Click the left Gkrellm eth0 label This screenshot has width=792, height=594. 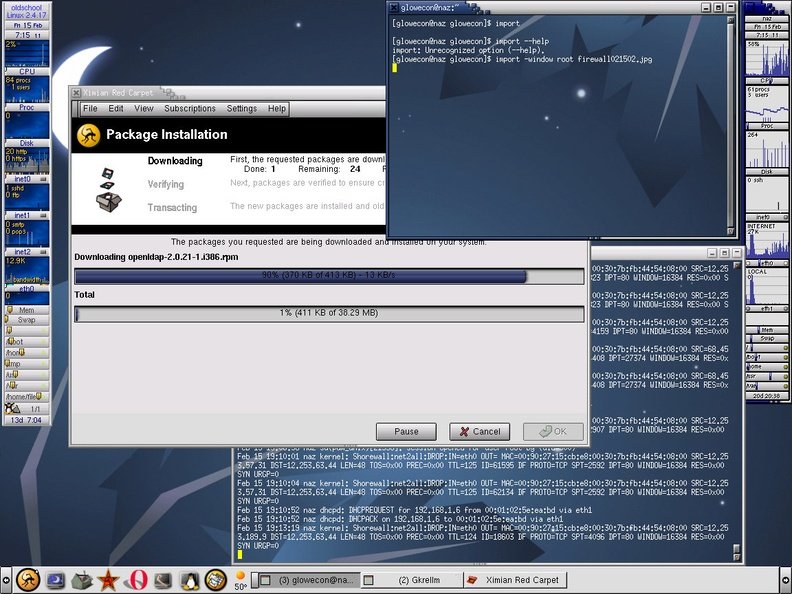(27, 288)
